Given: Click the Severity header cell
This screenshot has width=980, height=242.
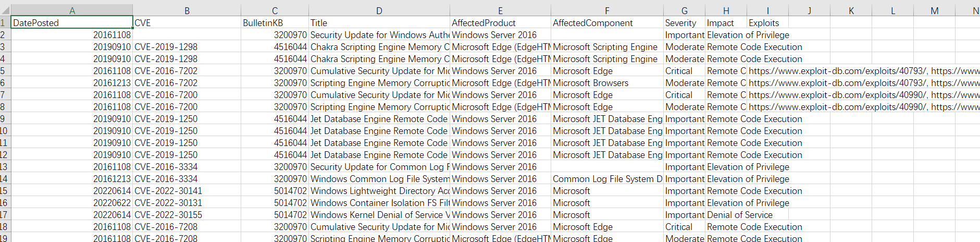Looking at the screenshot, I should 684,22.
